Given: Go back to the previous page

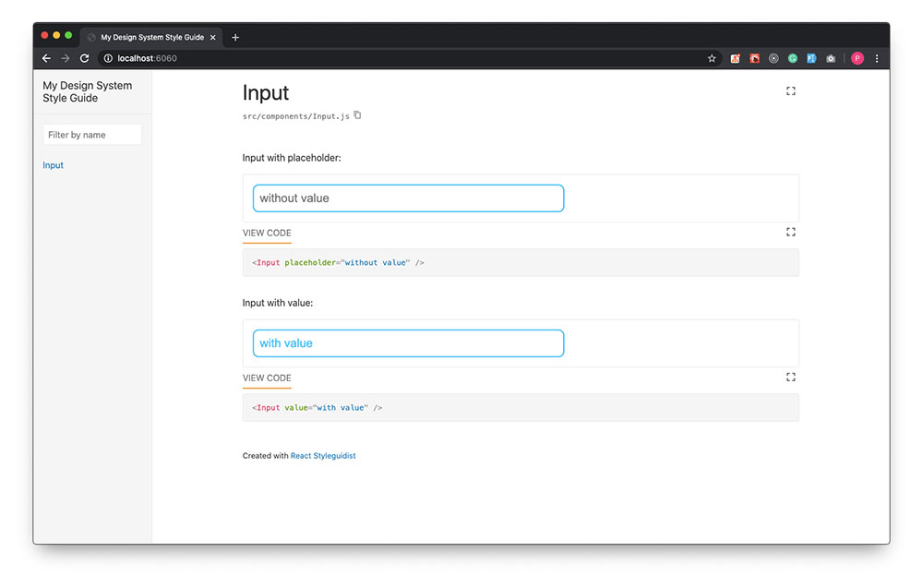Looking at the screenshot, I should click(x=46, y=58).
